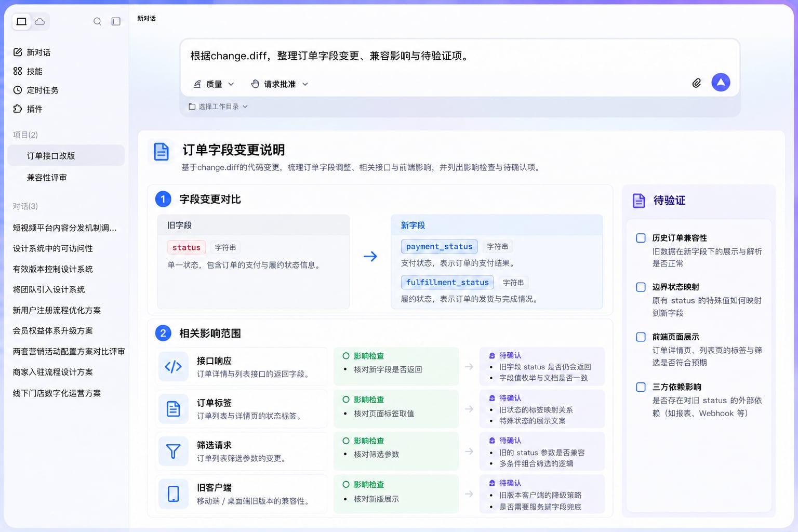Open the 请求批准 dropdown
This screenshot has width=798, height=532.
point(280,84)
